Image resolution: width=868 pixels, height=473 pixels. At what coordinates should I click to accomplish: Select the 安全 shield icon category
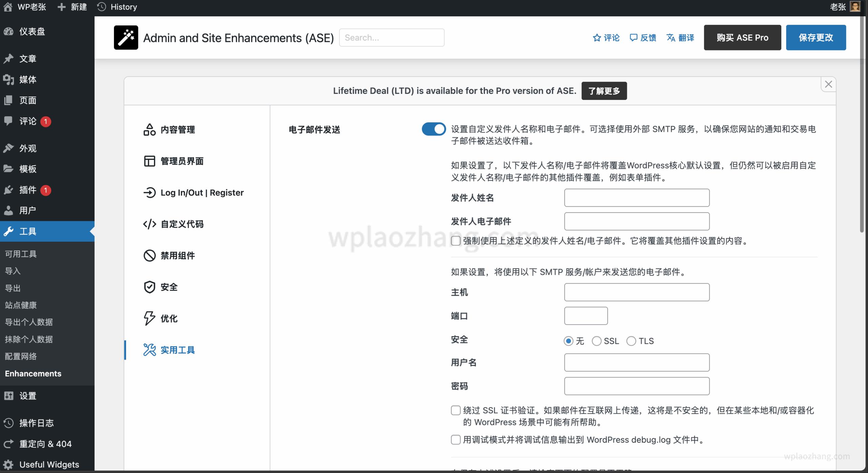tap(149, 287)
